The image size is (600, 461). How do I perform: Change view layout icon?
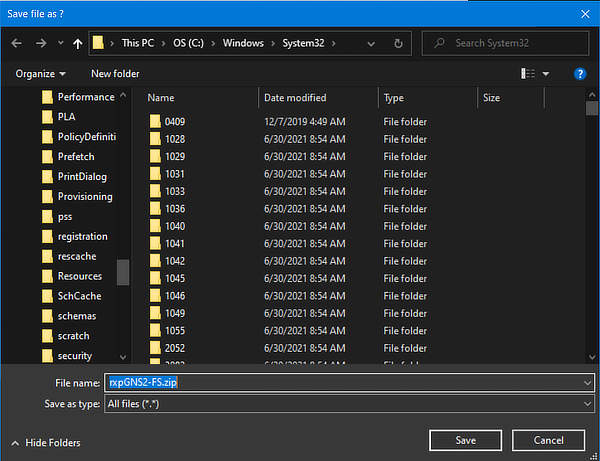tap(528, 73)
